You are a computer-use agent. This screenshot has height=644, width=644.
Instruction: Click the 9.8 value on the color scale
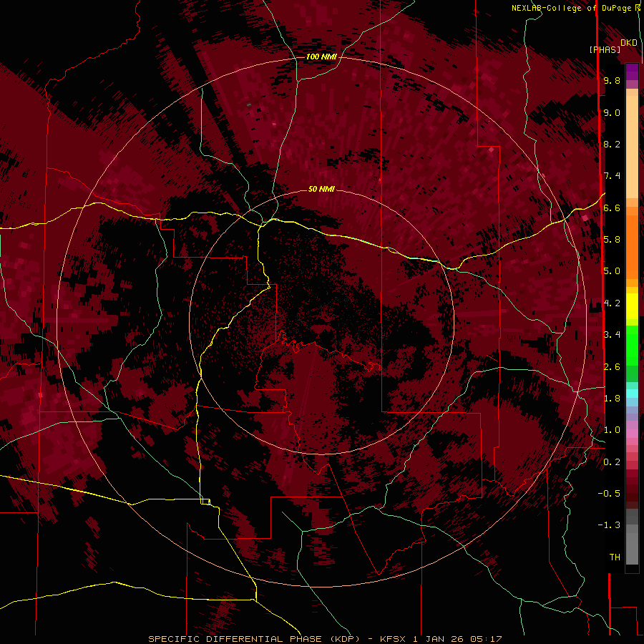(x=612, y=80)
